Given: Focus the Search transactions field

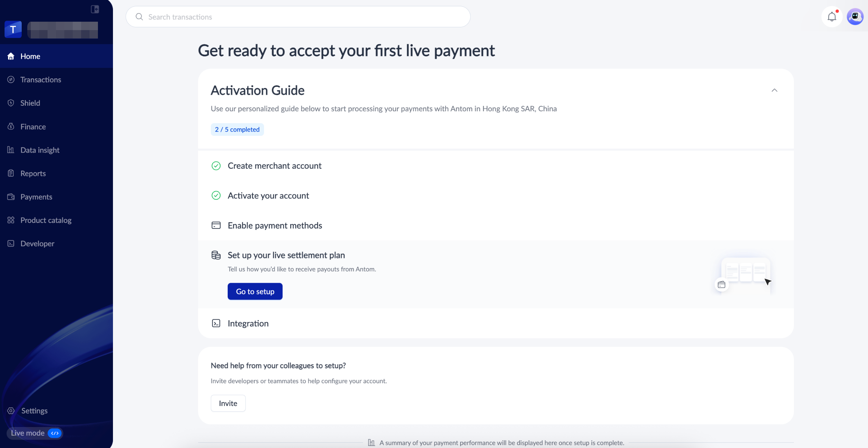Looking at the screenshot, I should (298, 17).
